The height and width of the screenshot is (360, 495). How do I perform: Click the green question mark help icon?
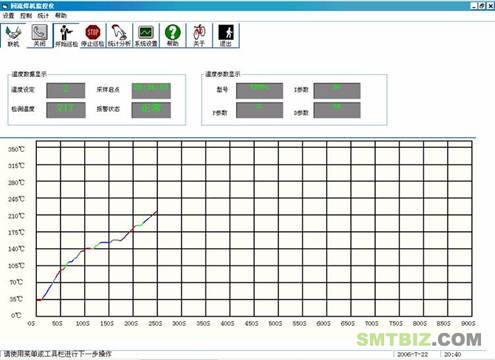click(x=172, y=35)
